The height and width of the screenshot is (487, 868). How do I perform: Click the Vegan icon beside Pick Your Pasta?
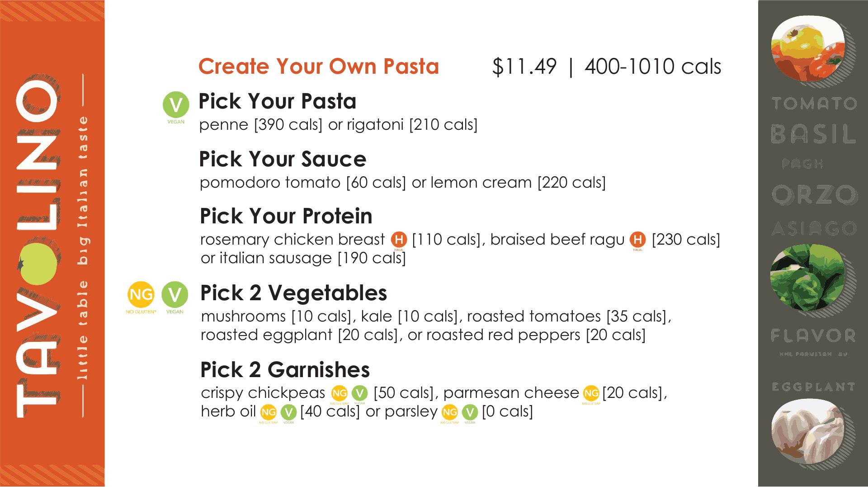(x=175, y=105)
